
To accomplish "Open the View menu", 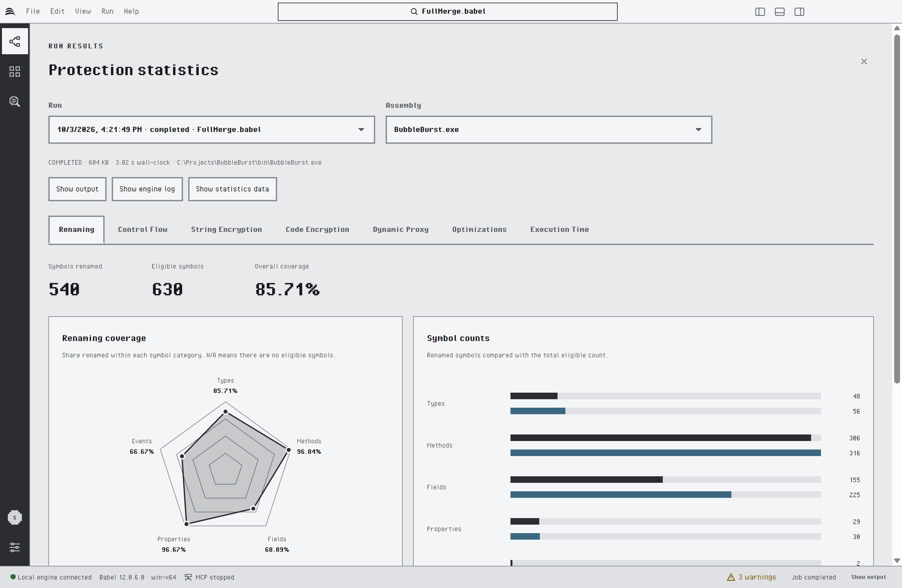I will click(x=83, y=11).
